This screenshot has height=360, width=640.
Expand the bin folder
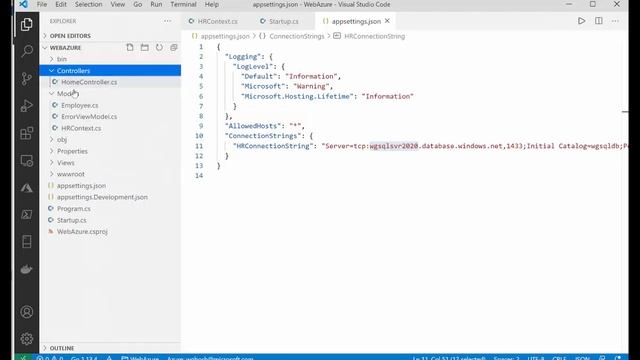click(62, 59)
